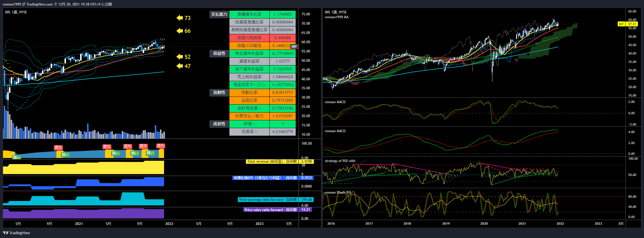The height and width of the screenshot is (238, 644).
Task: Click the strategy of RSI with title
Action: [340, 161]
